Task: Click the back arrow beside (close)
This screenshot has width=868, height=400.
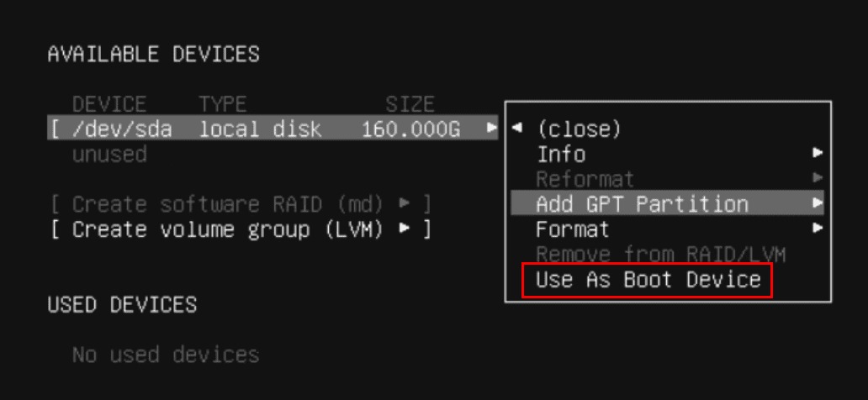Action: click(x=518, y=129)
